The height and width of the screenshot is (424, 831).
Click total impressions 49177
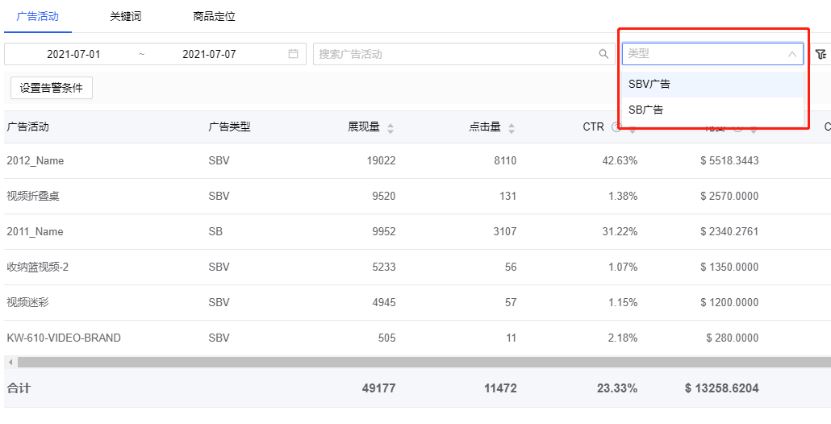[x=379, y=388]
